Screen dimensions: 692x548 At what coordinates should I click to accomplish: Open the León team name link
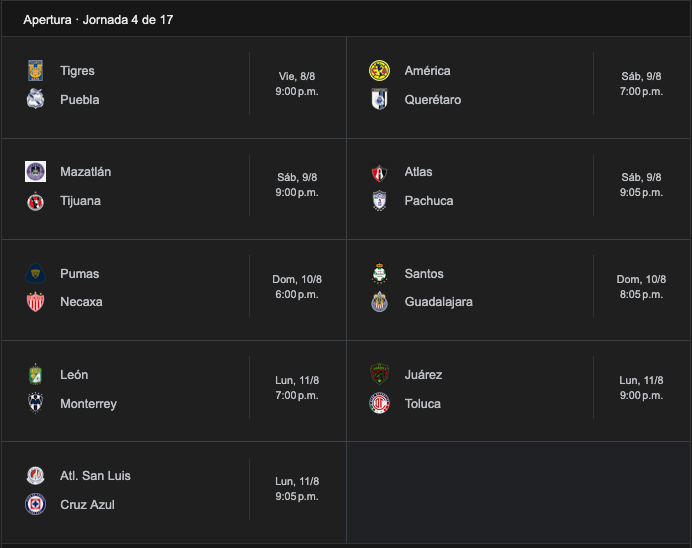[x=74, y=375]
